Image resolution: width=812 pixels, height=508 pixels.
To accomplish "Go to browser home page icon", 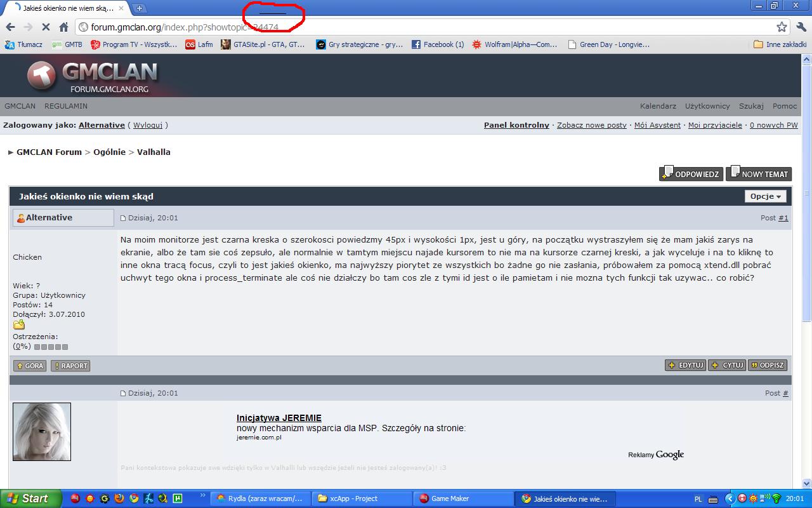I will (63, 27).
